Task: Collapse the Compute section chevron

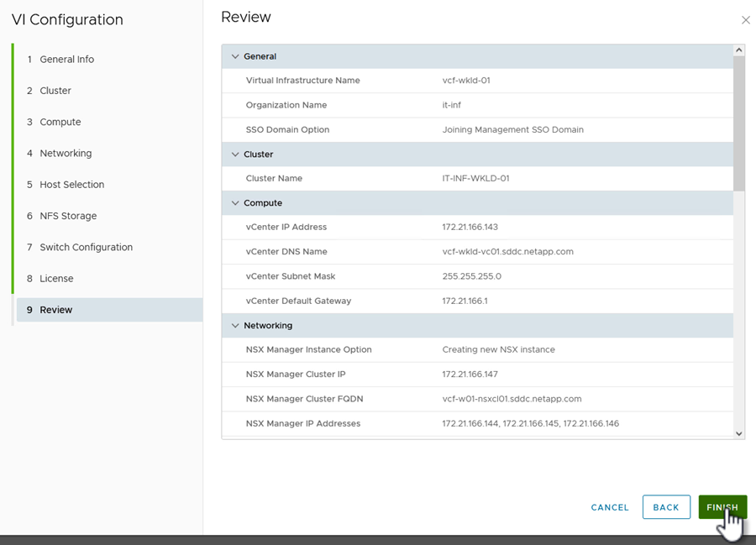Action: tap(235, 203)
